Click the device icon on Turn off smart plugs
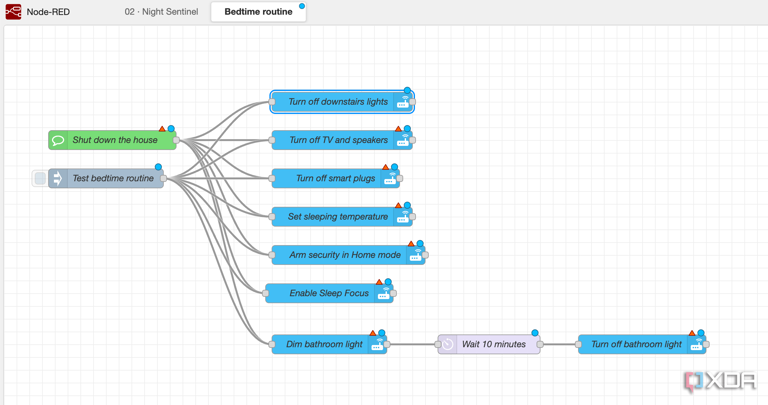This screenshot has height=405, width=768. tap(390, 178)
